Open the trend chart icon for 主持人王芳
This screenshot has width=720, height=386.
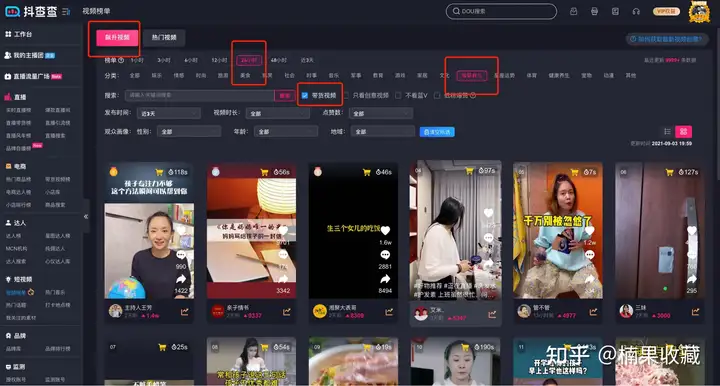(185, 312)
